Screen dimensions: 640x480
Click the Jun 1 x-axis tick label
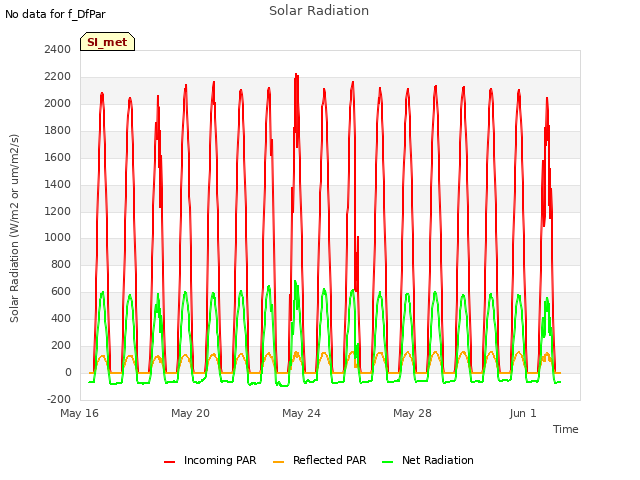click(523, 413)
